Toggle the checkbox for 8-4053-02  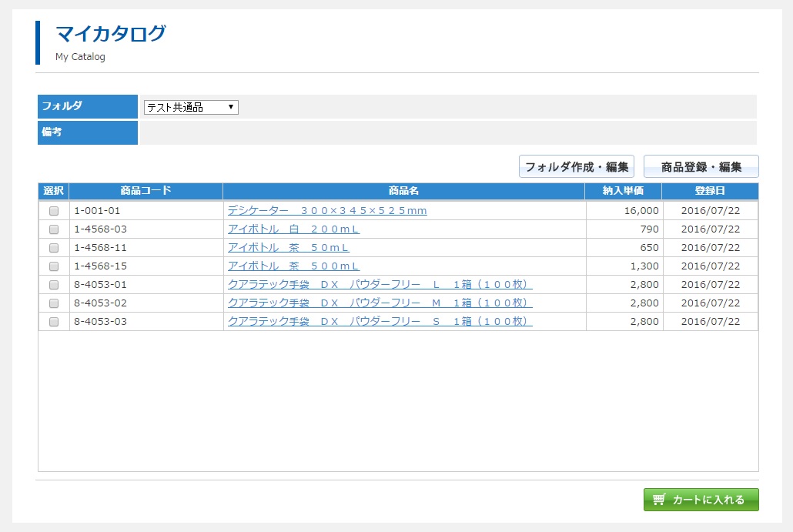click(54, 303)
